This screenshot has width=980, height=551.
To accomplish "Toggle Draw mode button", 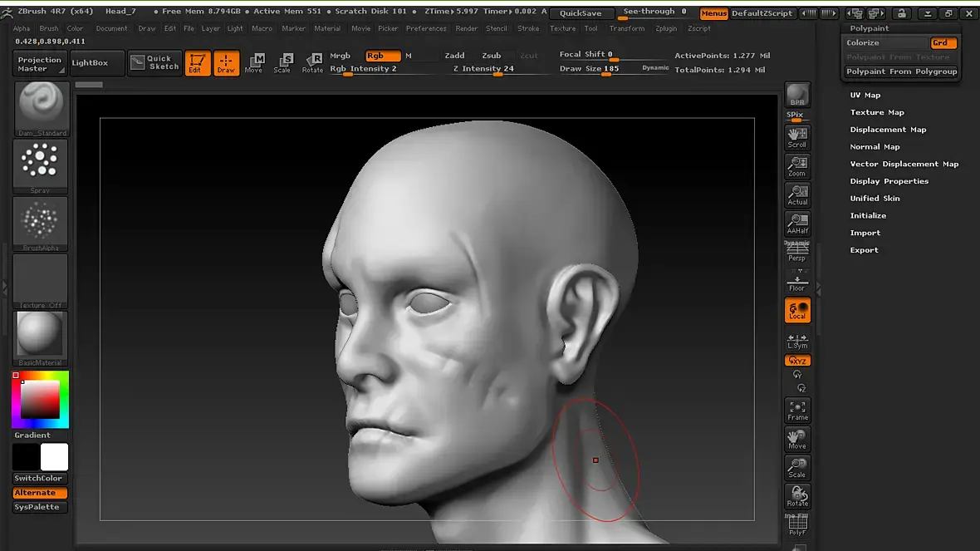I will tap(226, 63).
